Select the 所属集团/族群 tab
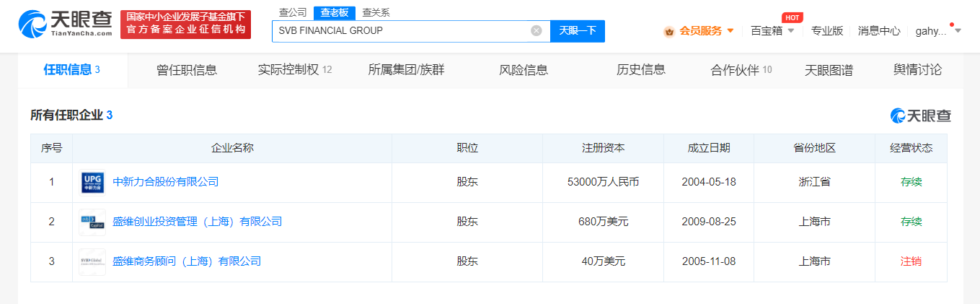 [x=406, y=70]
